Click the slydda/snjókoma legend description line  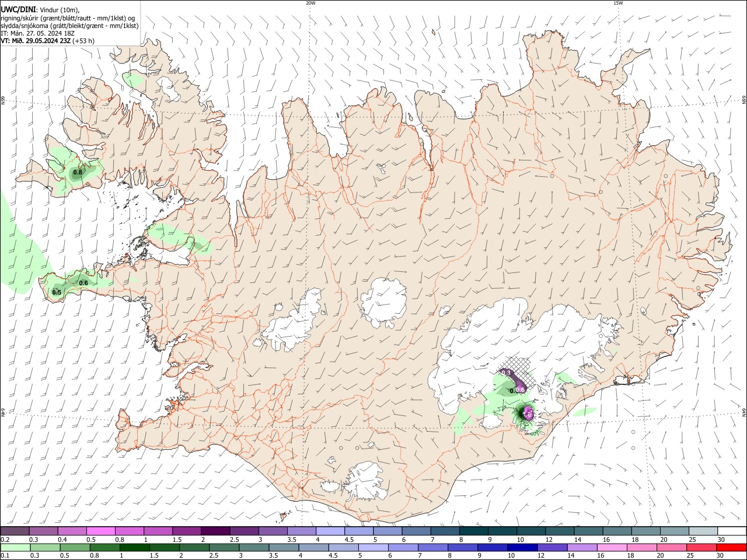tap(69, 26)
